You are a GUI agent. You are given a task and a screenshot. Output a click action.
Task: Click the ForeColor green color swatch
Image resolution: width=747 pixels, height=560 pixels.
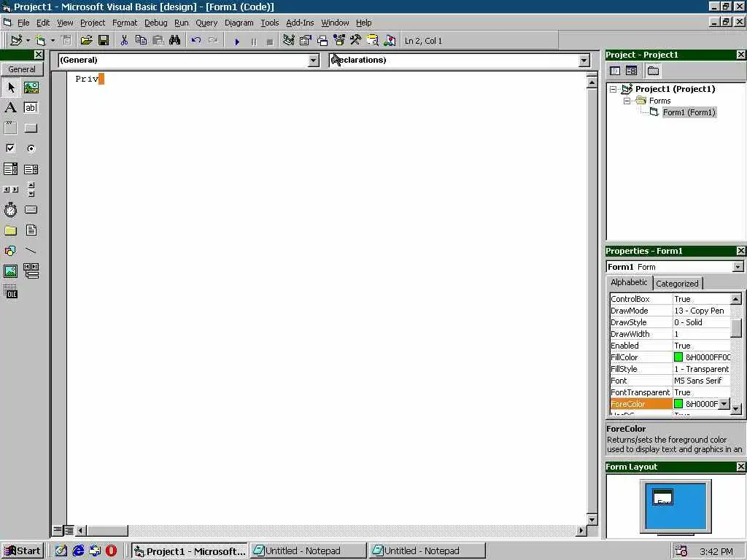[x=678, y=404]
